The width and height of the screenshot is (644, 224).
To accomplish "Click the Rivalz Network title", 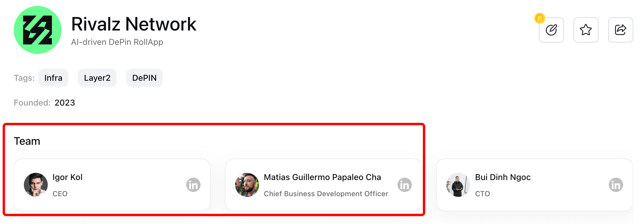I will click(x=134, y=24).
